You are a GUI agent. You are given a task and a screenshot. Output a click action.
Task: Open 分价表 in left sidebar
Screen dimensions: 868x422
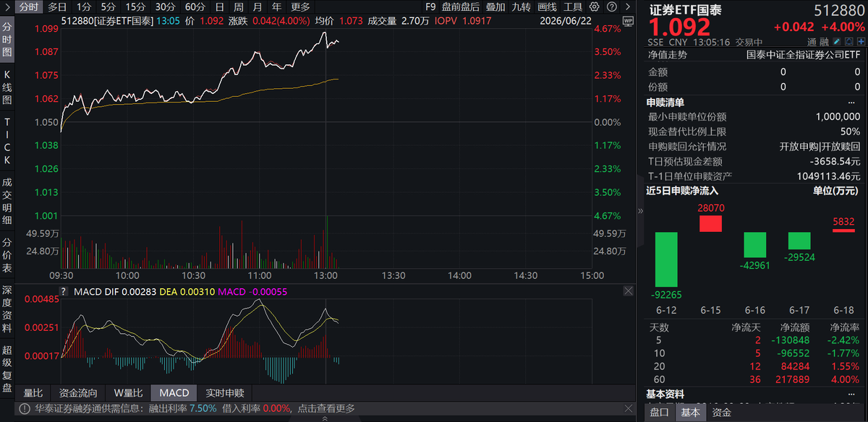point(7,254)
